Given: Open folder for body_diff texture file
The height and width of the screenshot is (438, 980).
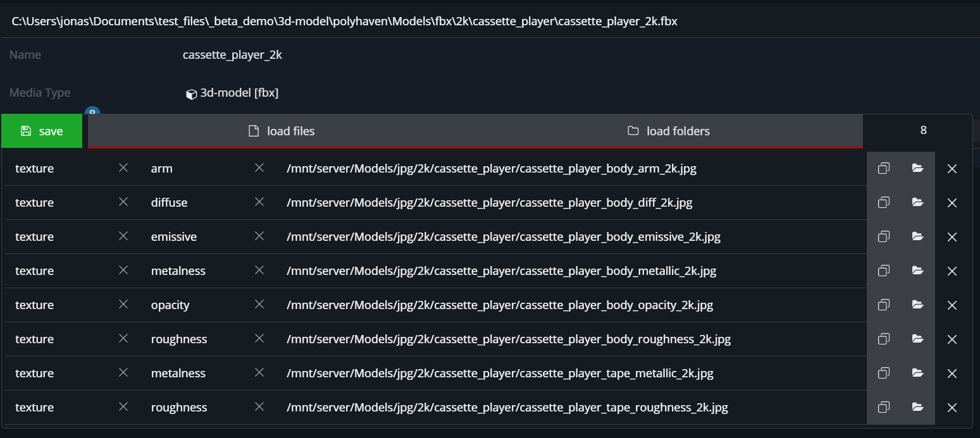Looking at the screenshot, I should click(x=917, y=203).
